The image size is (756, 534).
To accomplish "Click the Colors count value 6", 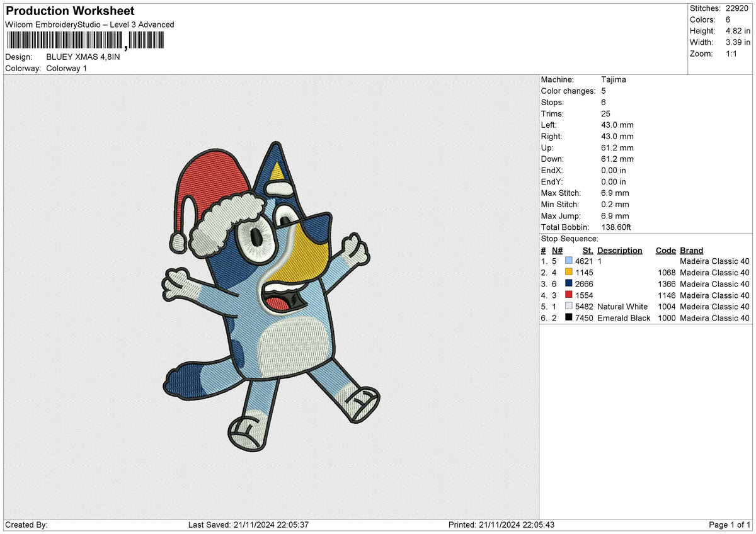I will (x=728, y=20).
